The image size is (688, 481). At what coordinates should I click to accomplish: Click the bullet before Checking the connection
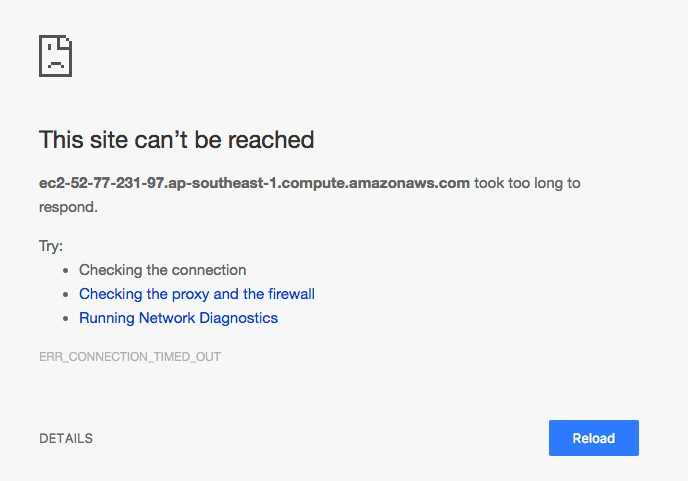[66, 270]
